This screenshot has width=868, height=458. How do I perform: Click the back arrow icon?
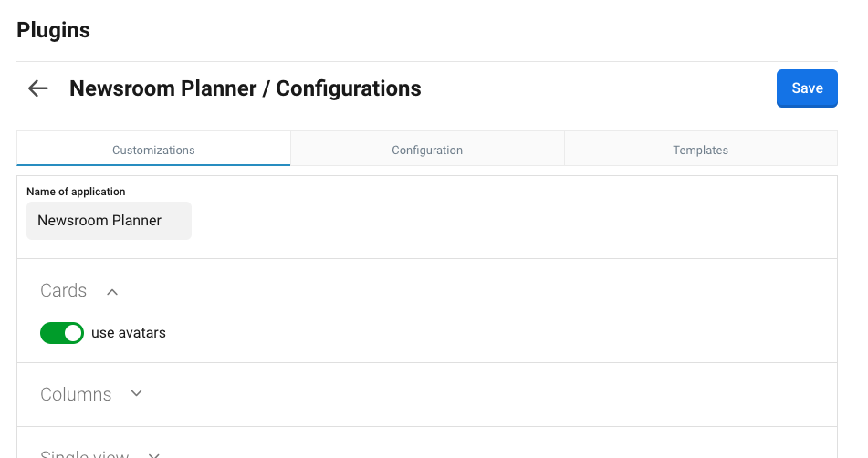[x=37, y=88]
